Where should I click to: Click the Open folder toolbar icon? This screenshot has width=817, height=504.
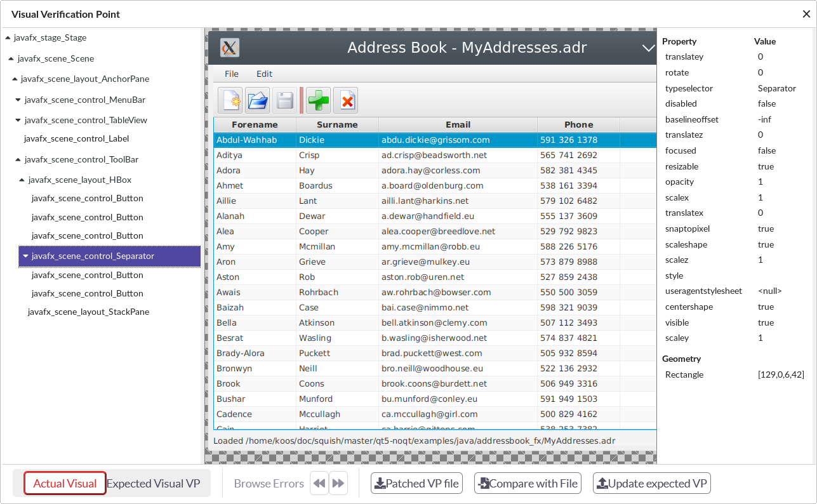tap(257, 100)
